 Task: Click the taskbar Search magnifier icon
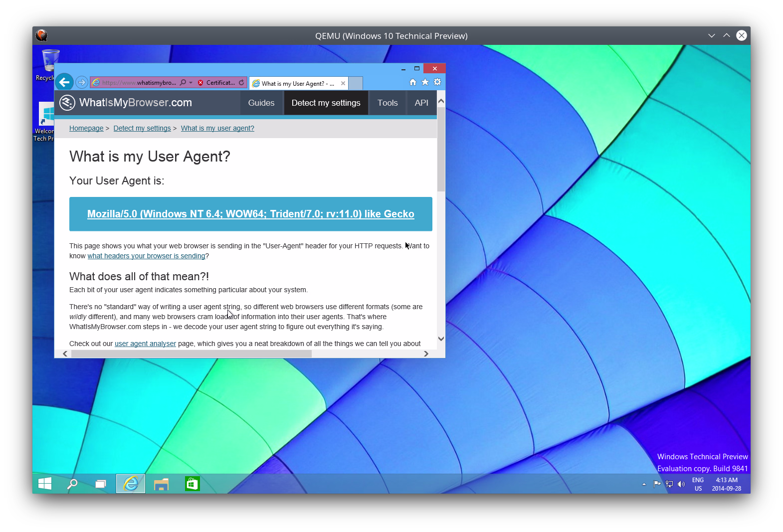[x=72, y=484]
